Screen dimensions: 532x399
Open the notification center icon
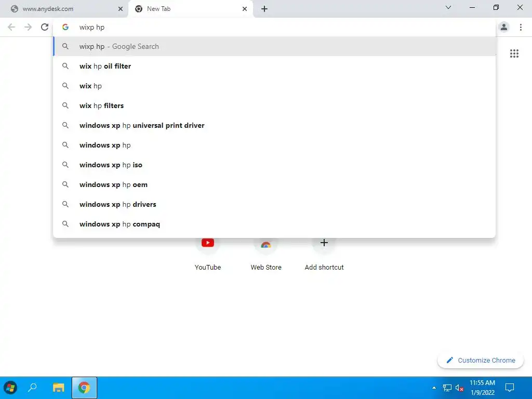click(x=510, y=388)
